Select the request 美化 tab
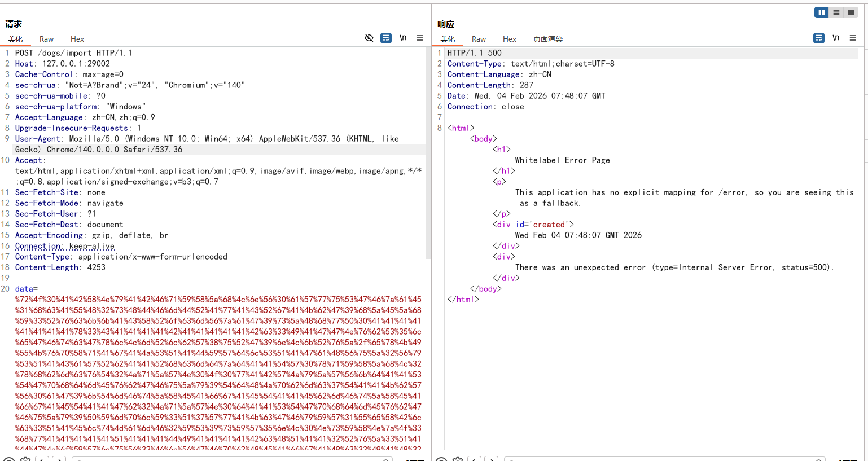The height and width of the screenshot is (461, 868). (15, 39)
